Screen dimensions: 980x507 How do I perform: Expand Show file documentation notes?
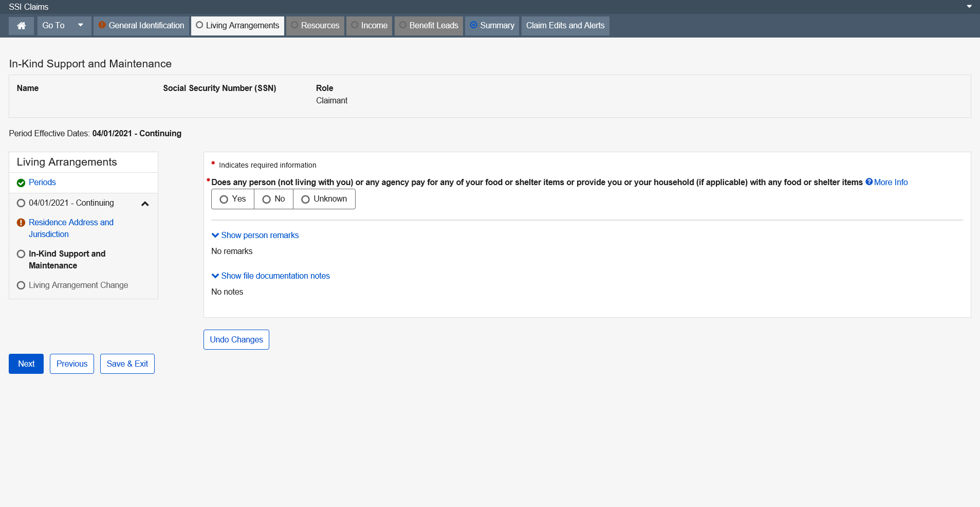point(270,276)
